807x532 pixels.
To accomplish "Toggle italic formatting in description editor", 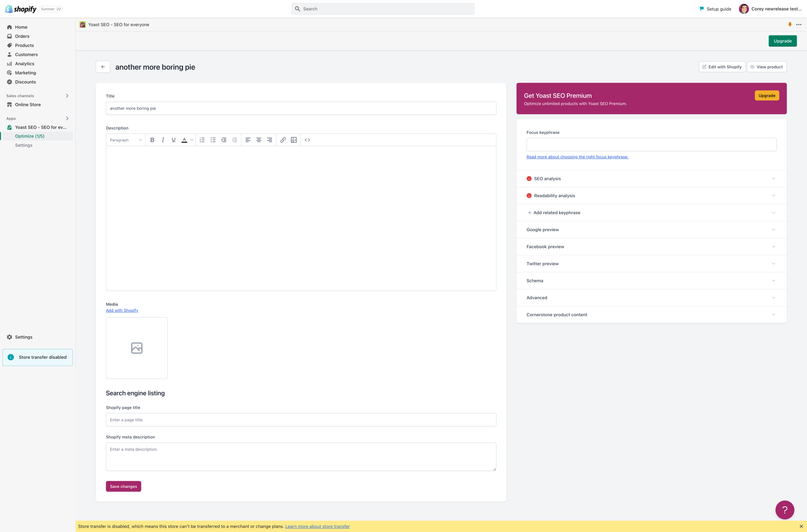I will pyautogui.click(x=163, y=140).
